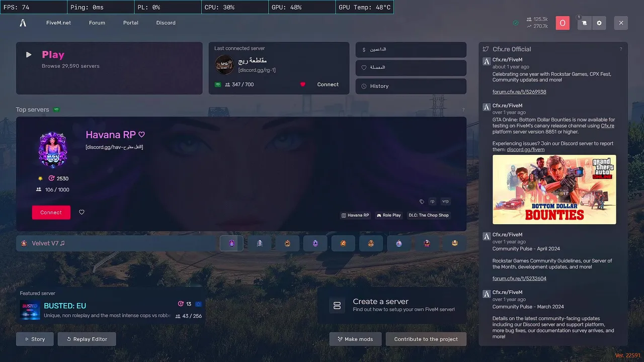This screenshot has height=362, width=644.
Task: Click the EU flag icon on featured server
Action: pyautogui.click(x=198, y=304)
